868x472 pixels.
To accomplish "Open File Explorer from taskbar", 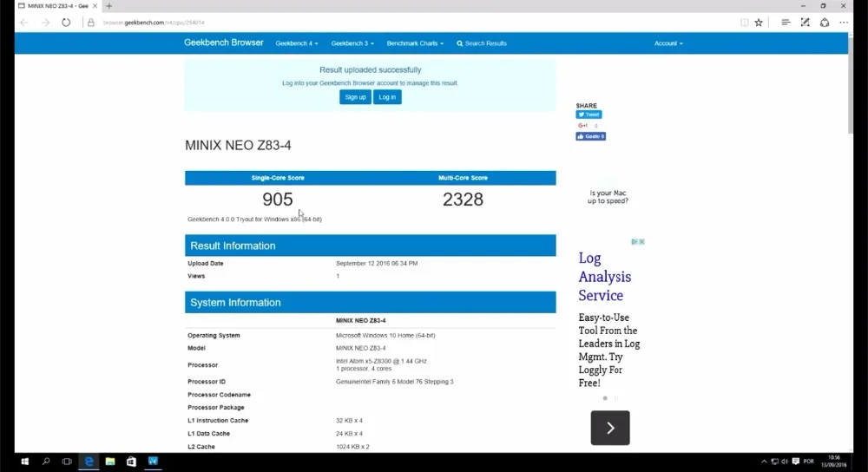I will pos(110,462).
